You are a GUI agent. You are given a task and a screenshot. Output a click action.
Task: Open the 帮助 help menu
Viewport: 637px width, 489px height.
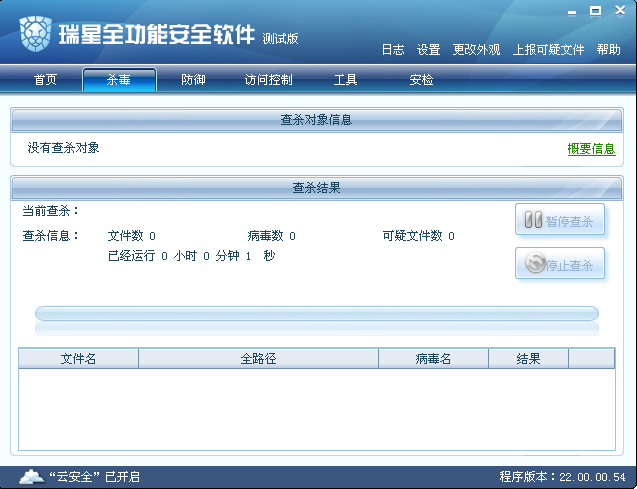point(609,50)
